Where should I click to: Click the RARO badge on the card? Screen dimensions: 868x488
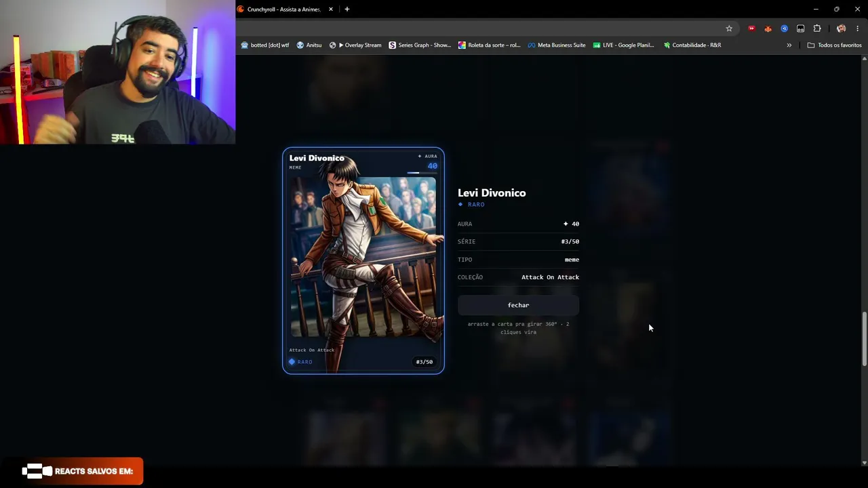[300, 362]
